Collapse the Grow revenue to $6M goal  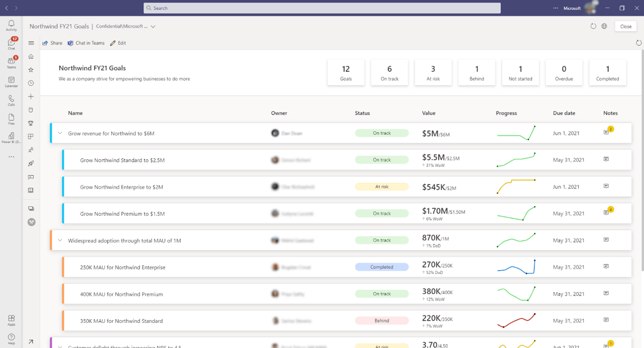click(x=60, y=132)
